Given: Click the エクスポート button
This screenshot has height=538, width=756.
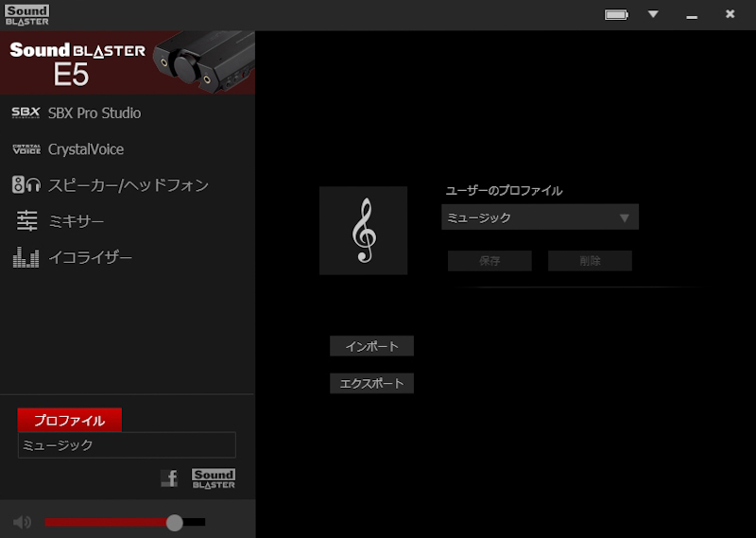Looking at the screenshot, I should pyautogui.click(x=371, y=384).
